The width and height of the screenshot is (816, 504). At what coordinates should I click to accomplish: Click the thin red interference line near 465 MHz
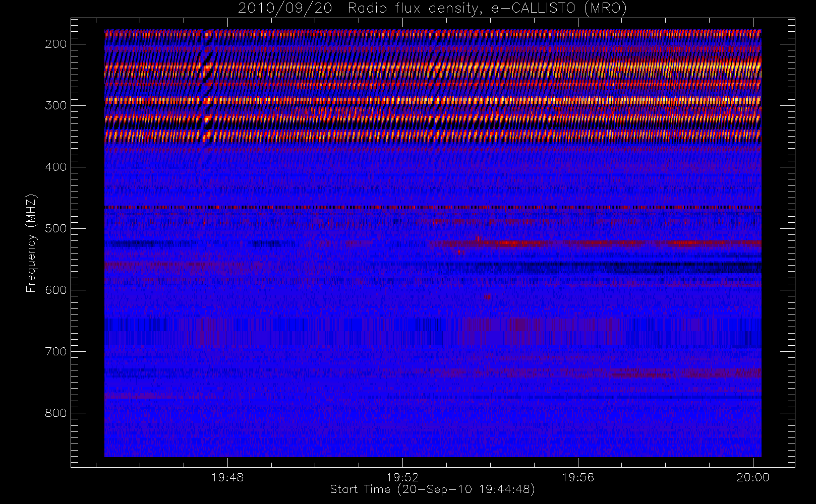[433, 207]
